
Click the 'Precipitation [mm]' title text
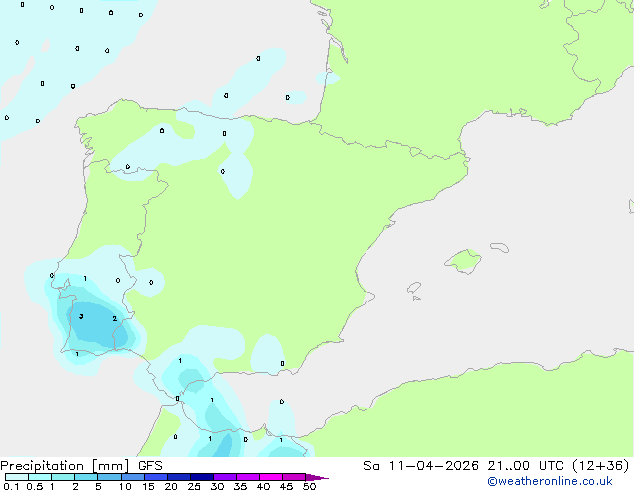pyautogui.click(x=65, y=466)
